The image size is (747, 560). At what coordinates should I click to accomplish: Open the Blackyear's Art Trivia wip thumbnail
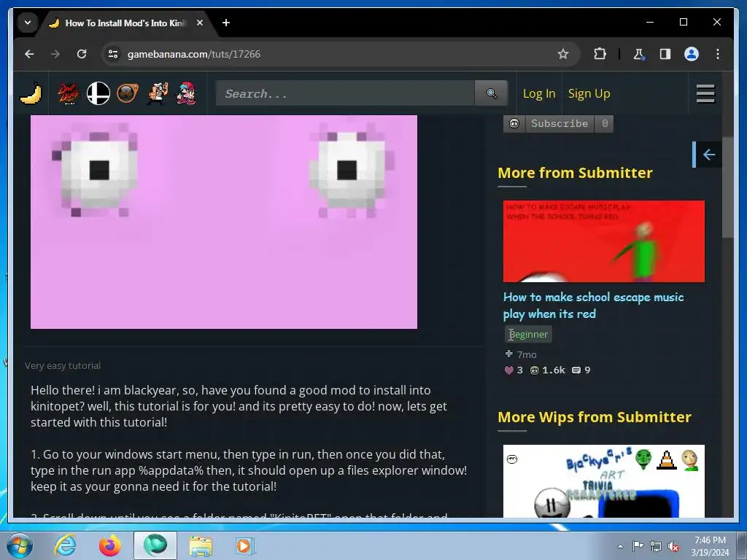603,481
